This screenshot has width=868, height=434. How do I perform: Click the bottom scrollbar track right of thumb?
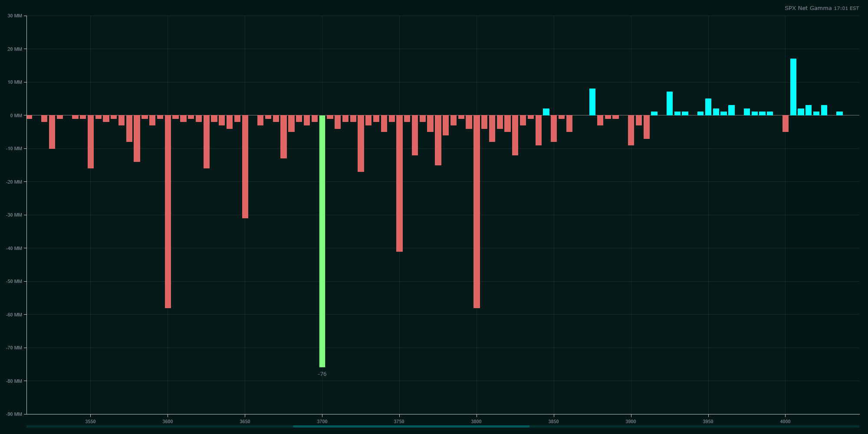(694, 426)
